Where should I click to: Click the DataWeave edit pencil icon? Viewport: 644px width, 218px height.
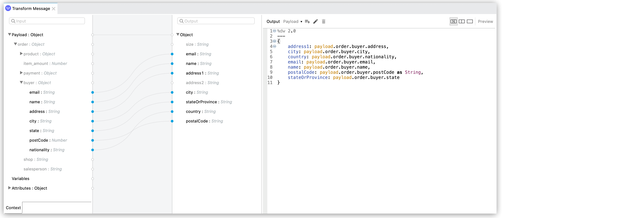point(316,21)
